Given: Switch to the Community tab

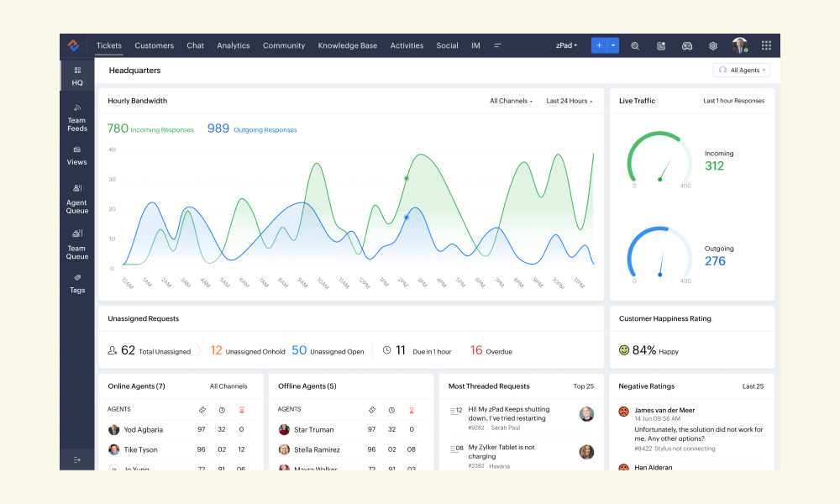Looking at the screenshot, I should (x=284, y=45).
